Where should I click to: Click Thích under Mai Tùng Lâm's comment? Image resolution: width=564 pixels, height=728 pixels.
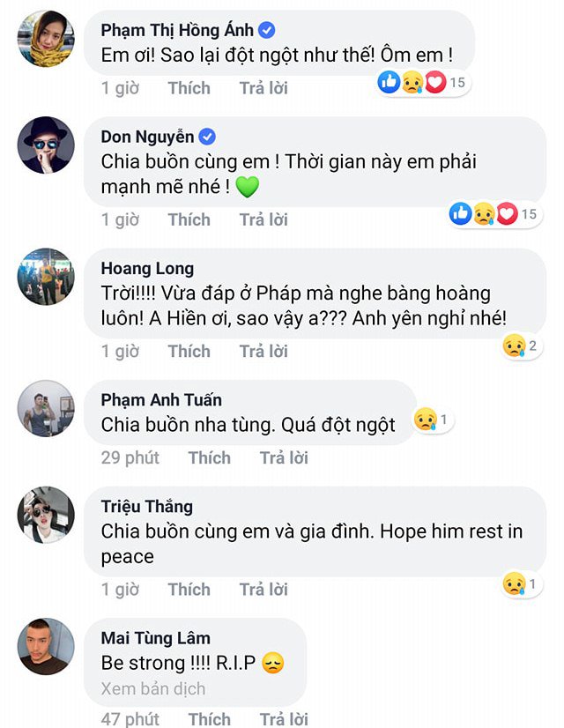point(210,719)
